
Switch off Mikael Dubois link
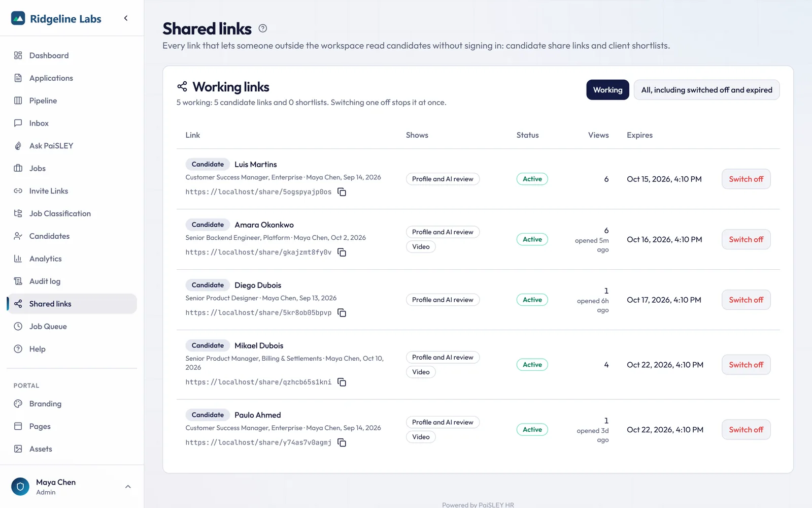click(746, 365)
